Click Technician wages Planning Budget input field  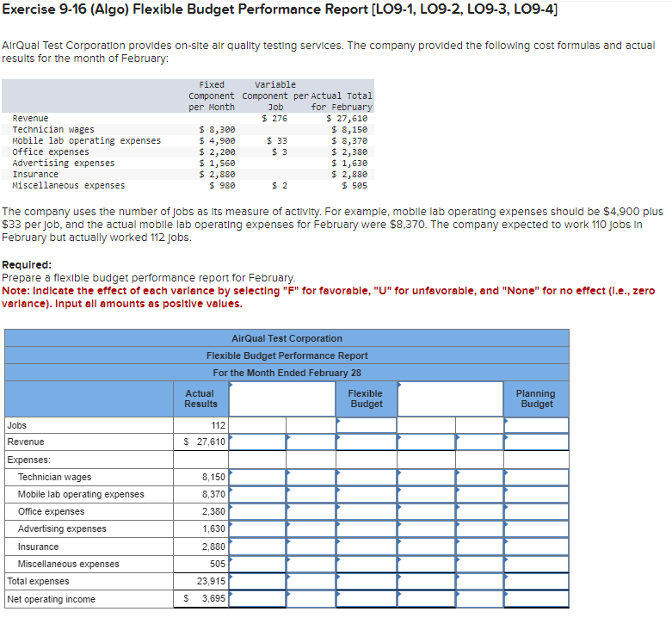tap(536, 477)
